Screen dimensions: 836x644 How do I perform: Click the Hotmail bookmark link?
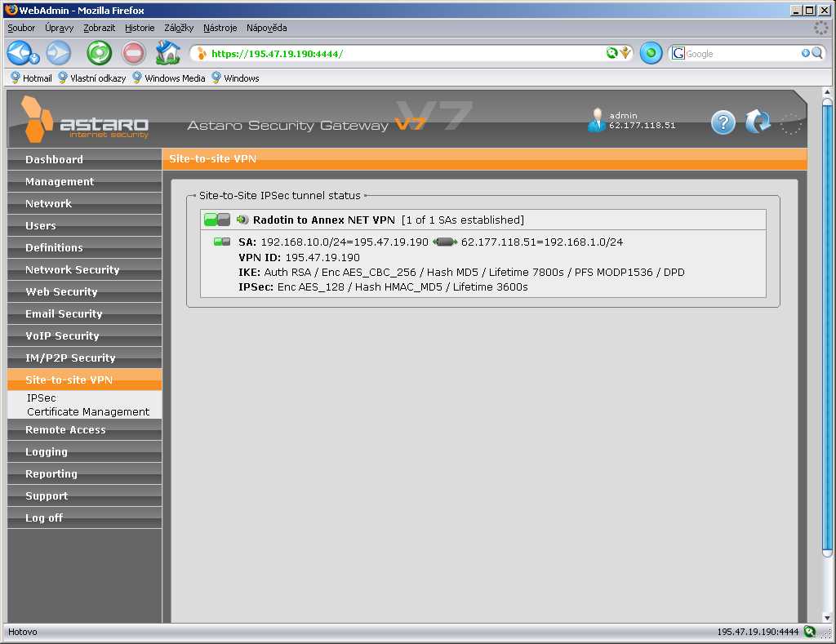[31, 78]
